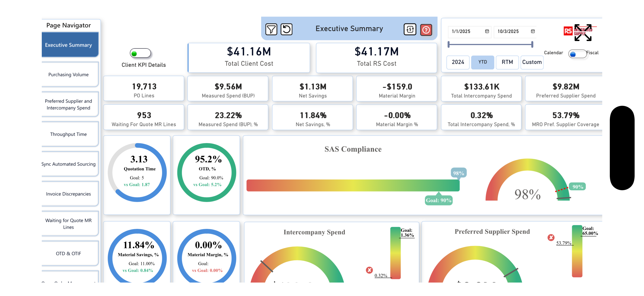Select the YTD period button
This screenshot has height=296, width=644.
pyautogui.click(x=483, y=62)
